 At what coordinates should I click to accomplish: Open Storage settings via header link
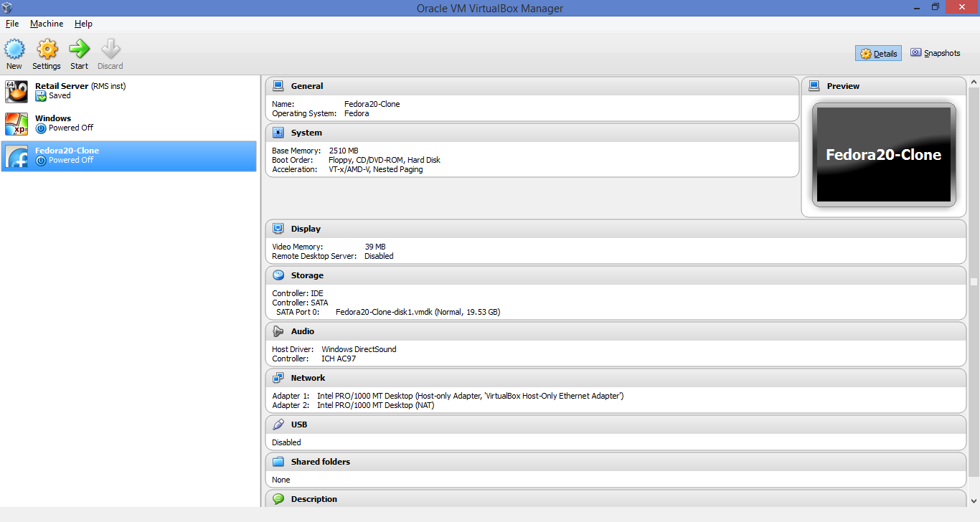pos(307,275)
